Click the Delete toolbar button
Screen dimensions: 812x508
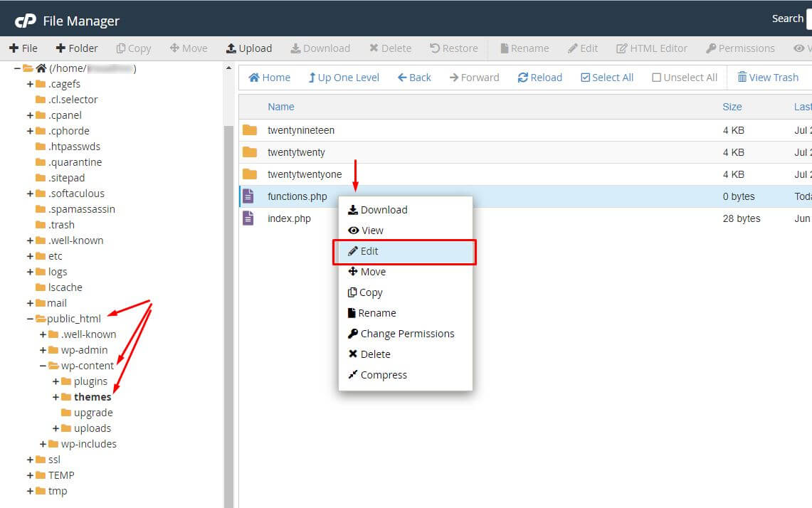point(390,48)
